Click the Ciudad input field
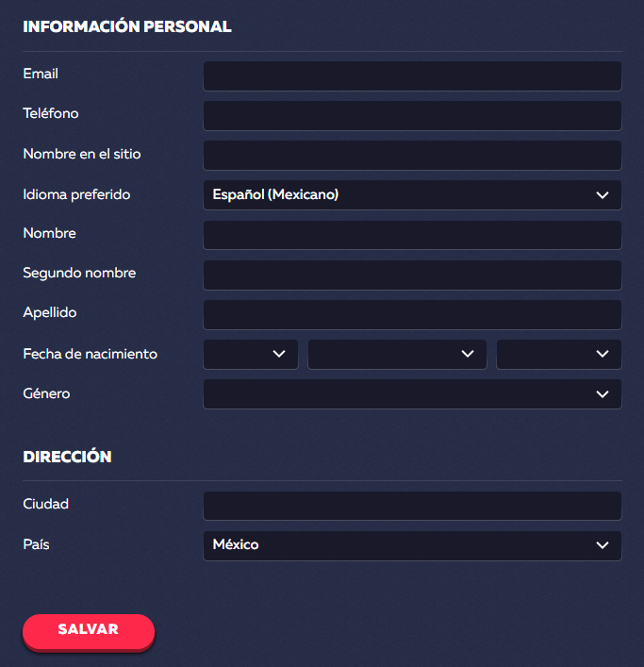The height and width of the screenshot is (667, 644). (x=412, y=506)
